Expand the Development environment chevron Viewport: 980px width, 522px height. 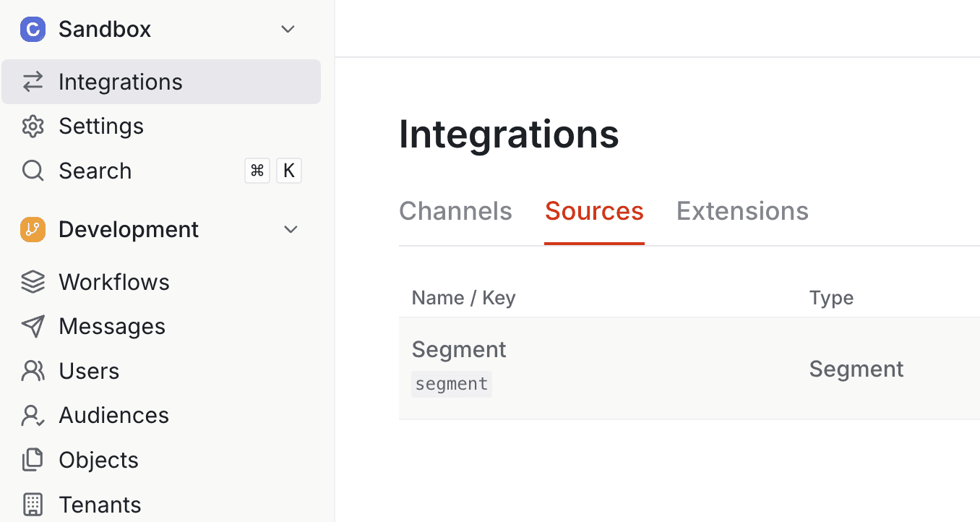coord(291,230)
